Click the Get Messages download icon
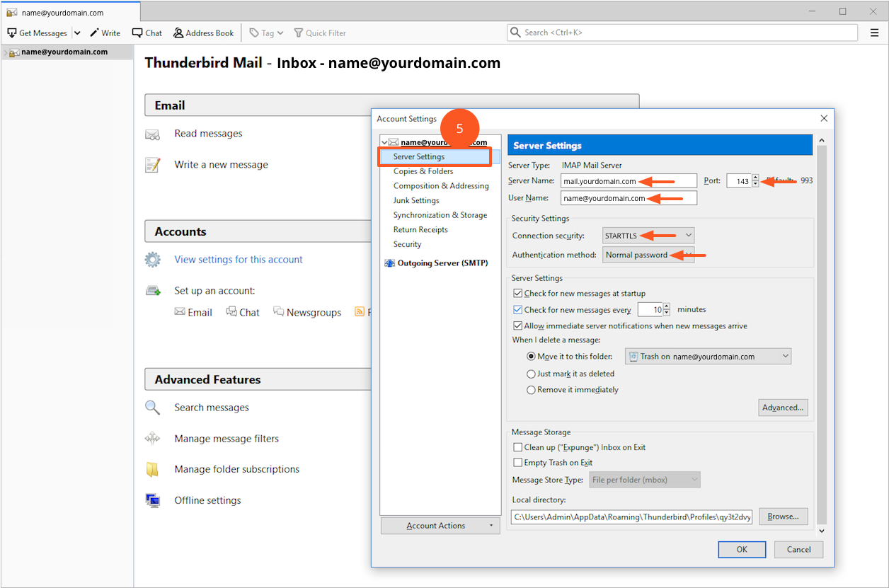 [12, 33]
